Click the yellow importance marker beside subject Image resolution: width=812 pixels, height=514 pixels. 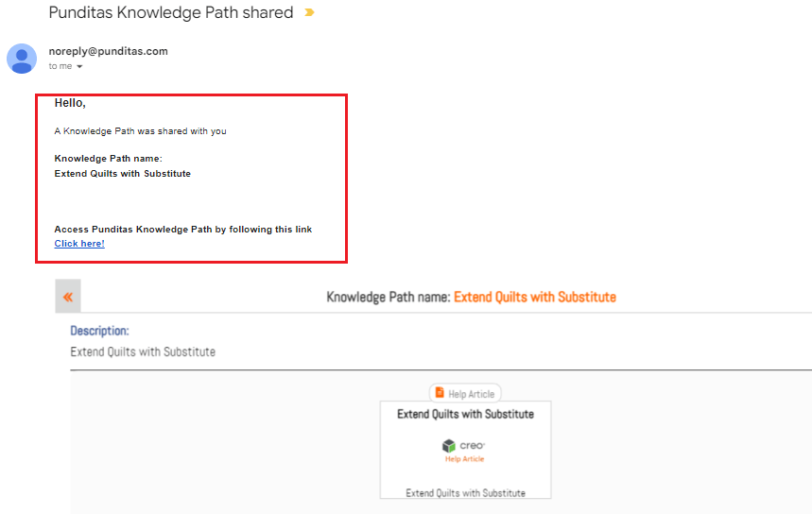coord(309,13)
